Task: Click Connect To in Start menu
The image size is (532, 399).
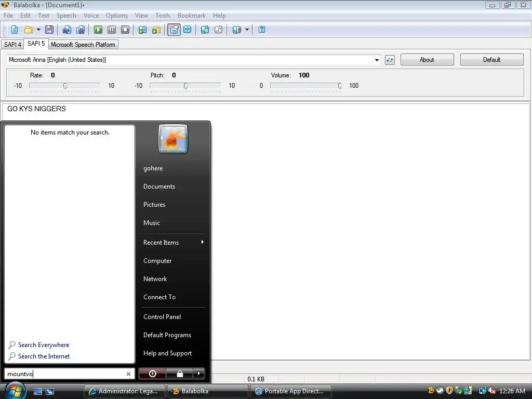Action: 159,297
